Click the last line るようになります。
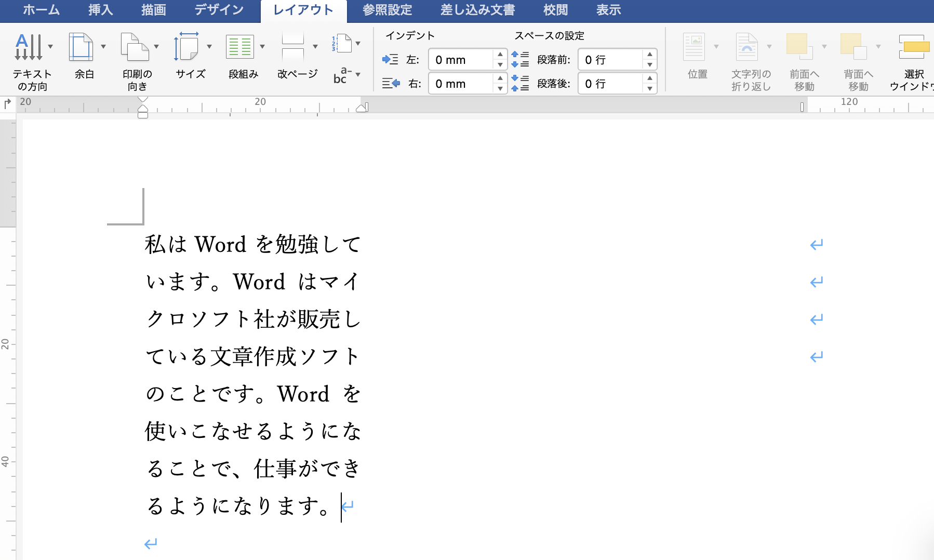This screenshot has width=934, height=560. tap(238, 505)
